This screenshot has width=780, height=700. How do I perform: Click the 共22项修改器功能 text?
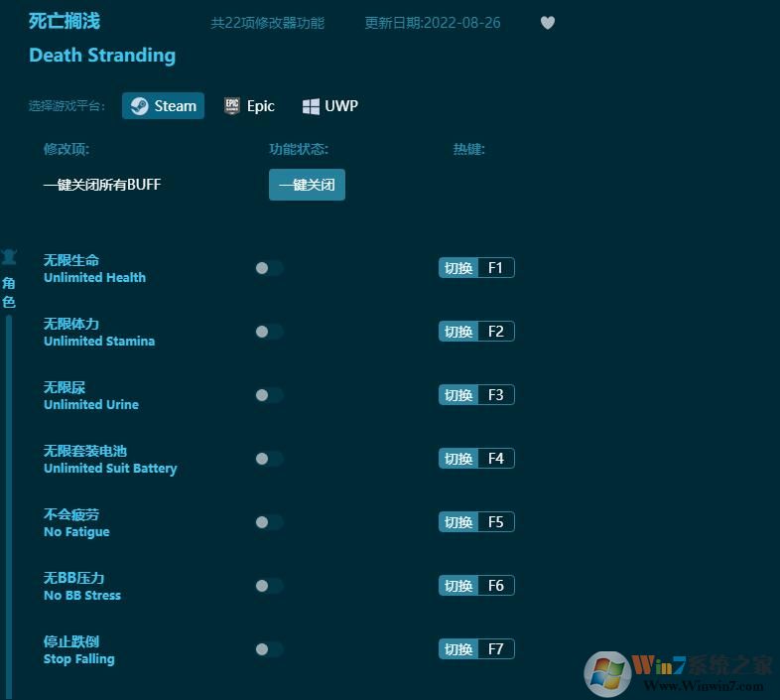point(267,23)
